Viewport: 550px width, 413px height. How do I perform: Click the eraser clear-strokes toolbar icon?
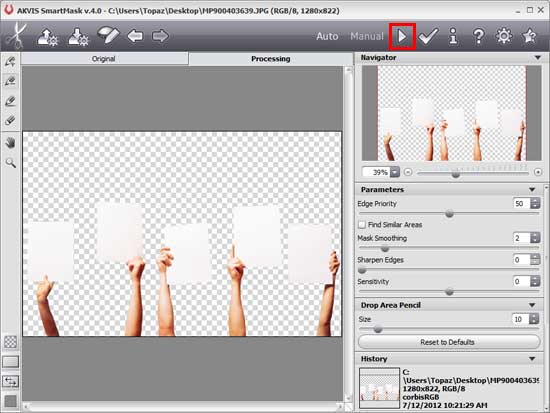pos(108,35)
